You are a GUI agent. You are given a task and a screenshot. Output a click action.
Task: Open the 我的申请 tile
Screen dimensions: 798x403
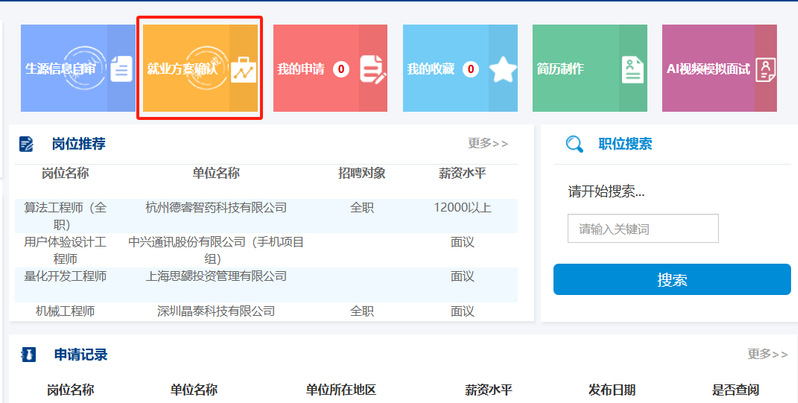pyautogui.click(x=330, y=68)
